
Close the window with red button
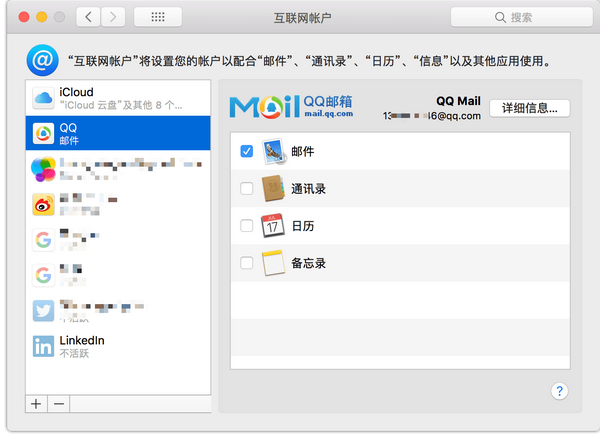pyautogui.click(x=24, y=17)
